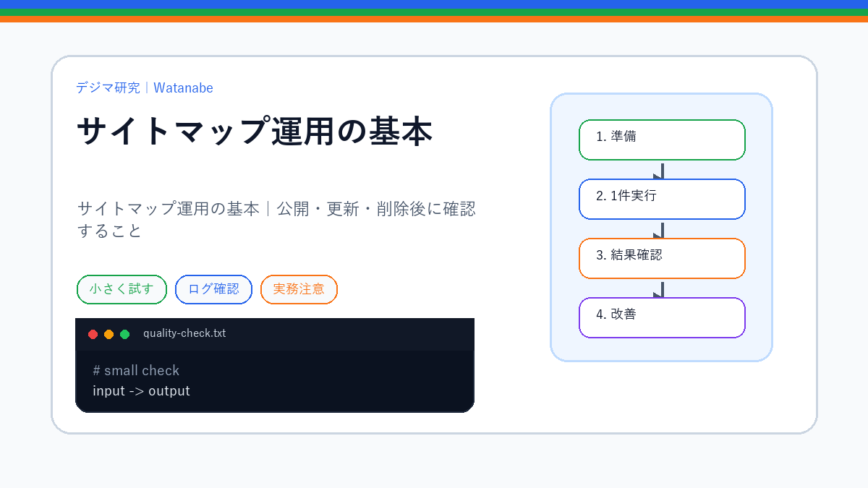Click the title サイトマップ運用の基本
Image resolution: width=868 pixels, height=488 pixels.
[255, 132]
